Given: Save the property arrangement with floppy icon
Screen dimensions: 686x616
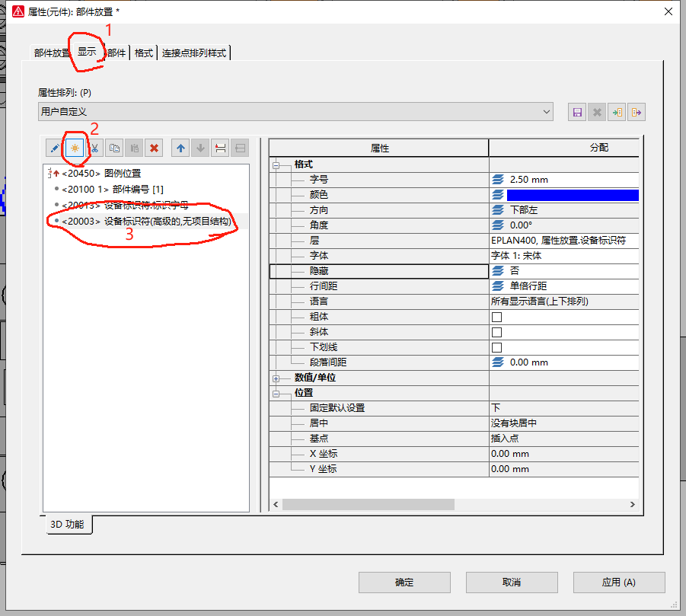Looking at the screenshot, I should click(x=577, y=112).
